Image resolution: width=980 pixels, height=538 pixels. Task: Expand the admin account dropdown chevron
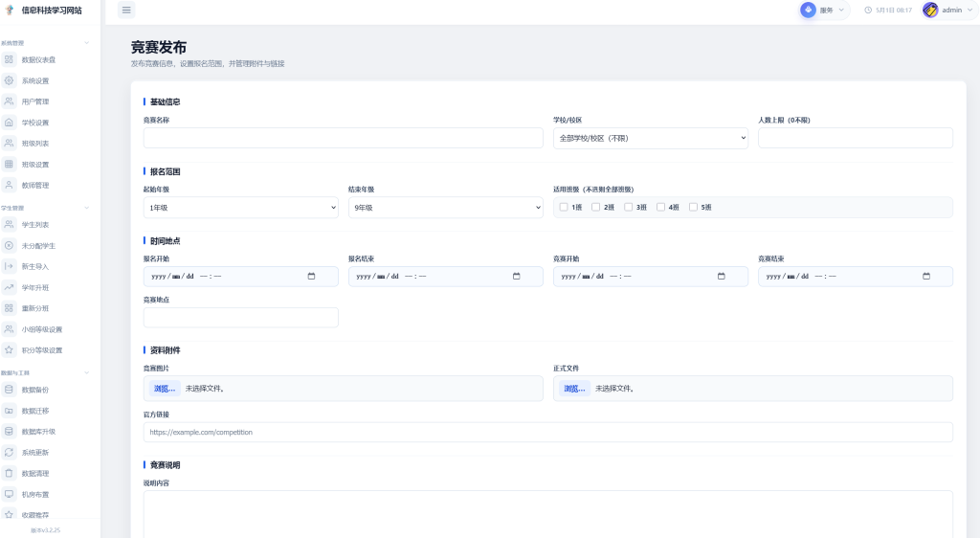(x=970, y=10)
